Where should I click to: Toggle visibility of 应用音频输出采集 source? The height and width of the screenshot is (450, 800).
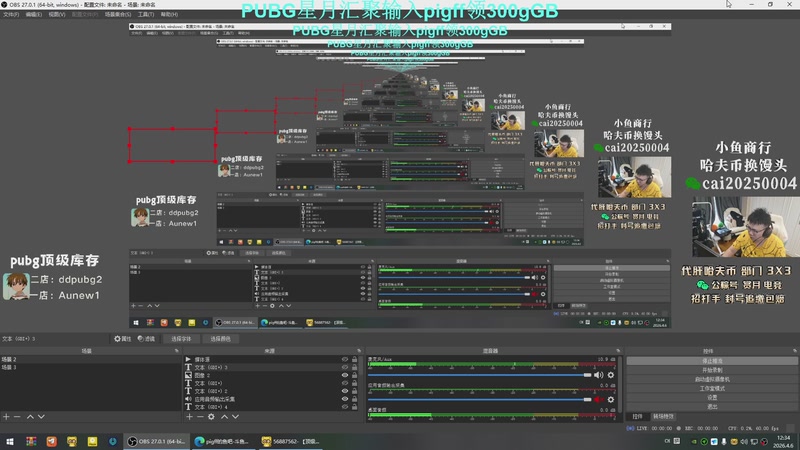coord(345,399)
